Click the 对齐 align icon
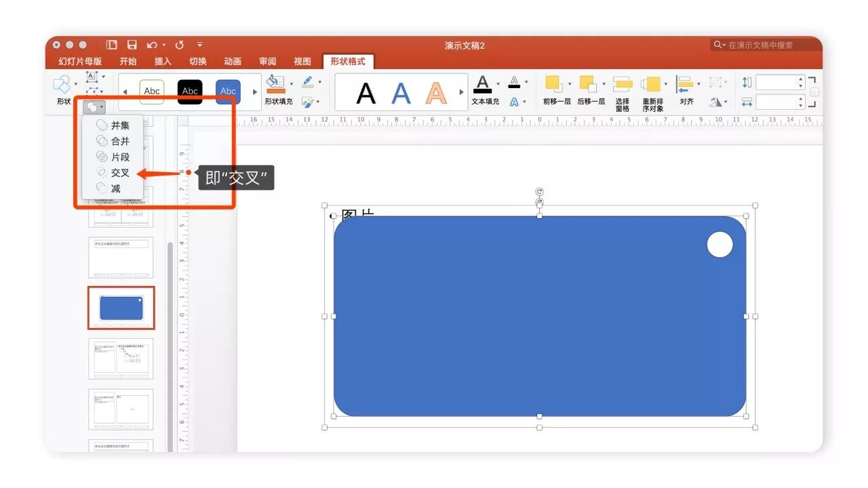The image size is (868, 488). tap(685, 84)
